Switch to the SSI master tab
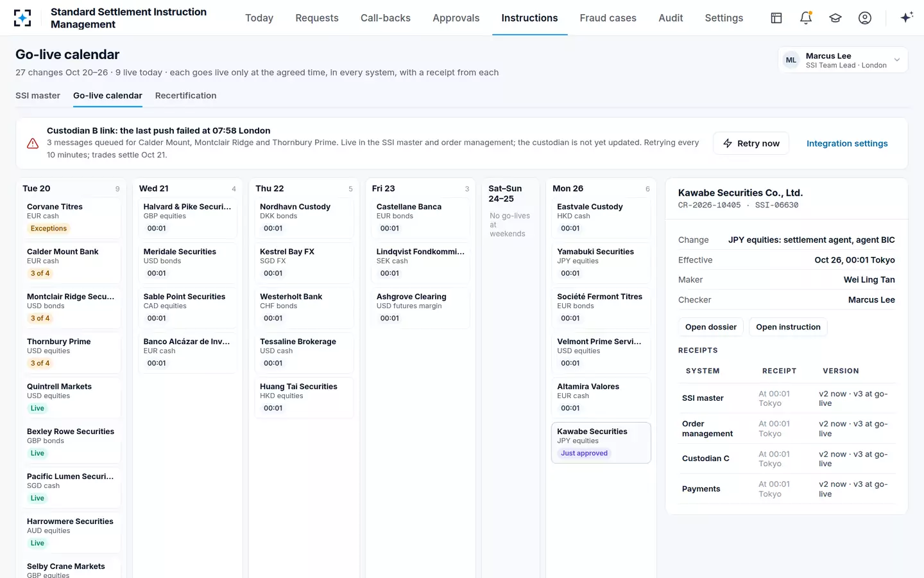 pyautogui.click(x=38, y=96)
